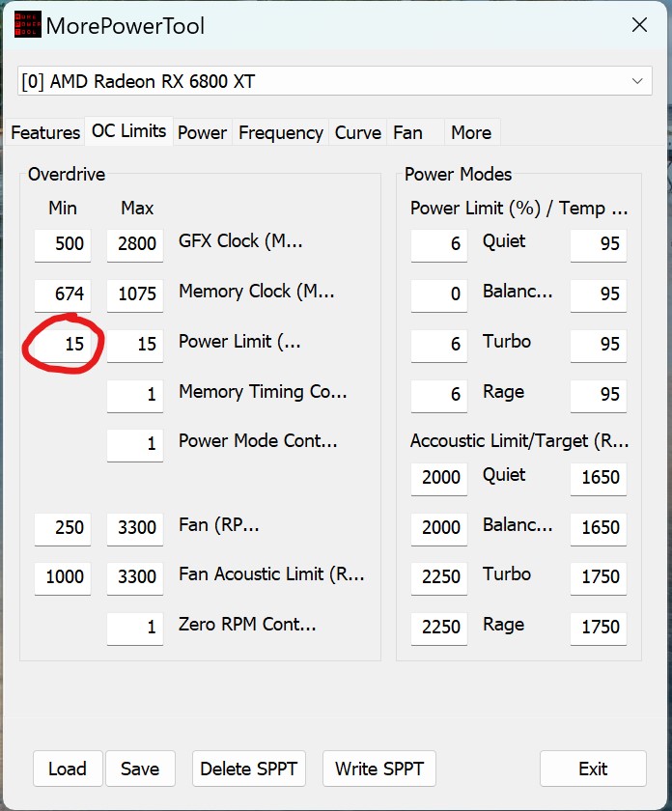The image size is (672, 811).
Task: Click Fan RPM max field 3300
Action: [135, 528]
